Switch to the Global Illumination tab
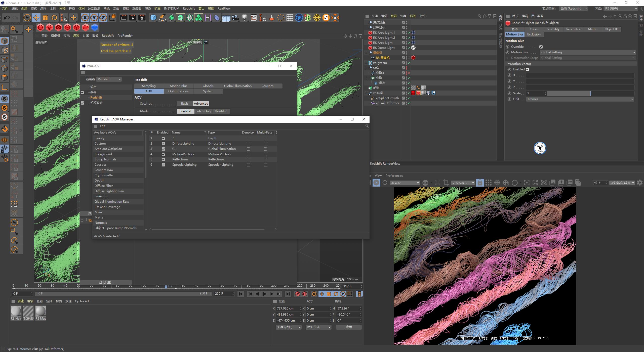644x352 pixels. coord(237,86)
